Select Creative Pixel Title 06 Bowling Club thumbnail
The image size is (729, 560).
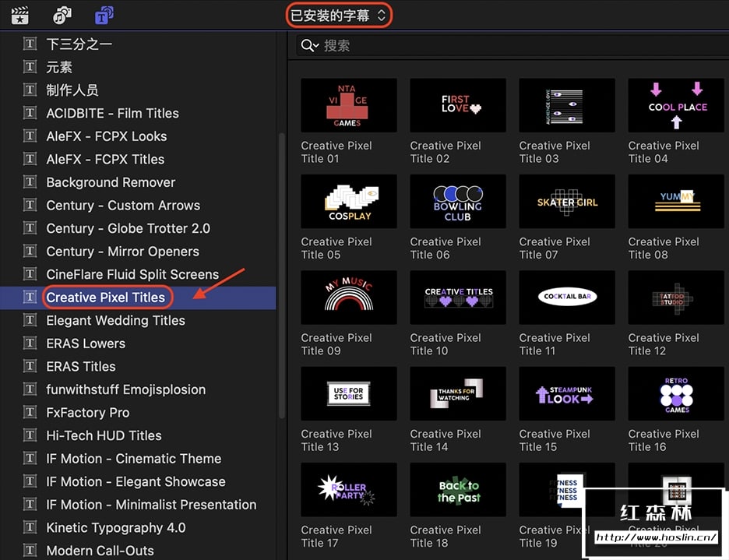458,202
